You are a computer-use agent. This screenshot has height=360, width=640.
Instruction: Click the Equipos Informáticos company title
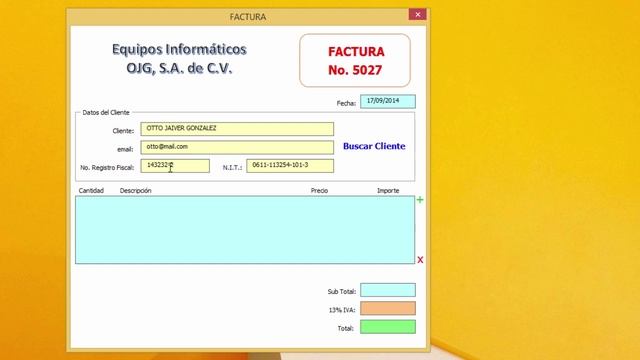[179, 58]
